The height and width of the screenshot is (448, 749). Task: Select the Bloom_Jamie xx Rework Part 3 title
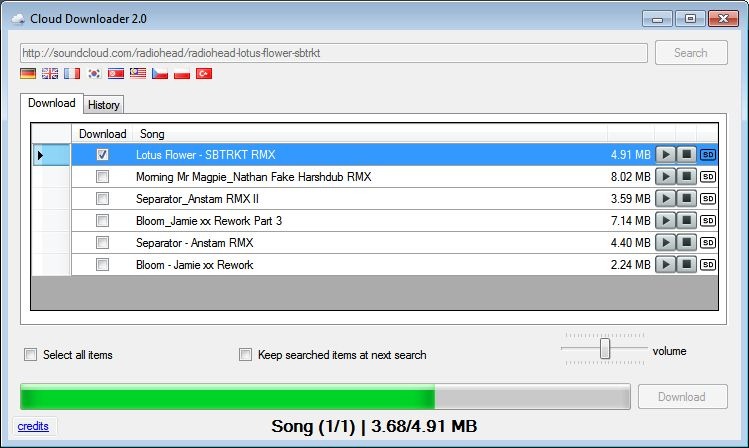point(209,221)
